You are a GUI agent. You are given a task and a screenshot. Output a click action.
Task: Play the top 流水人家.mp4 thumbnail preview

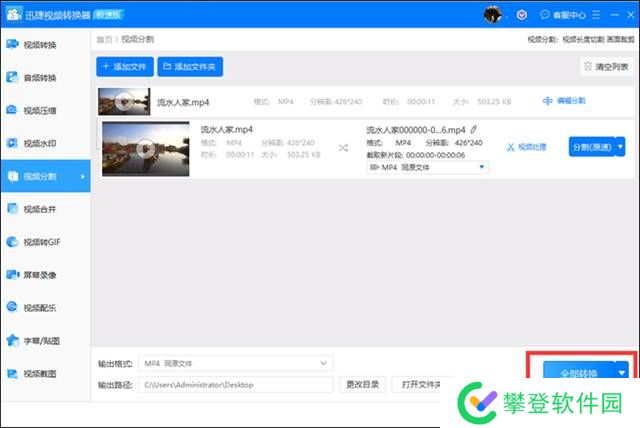123,100
